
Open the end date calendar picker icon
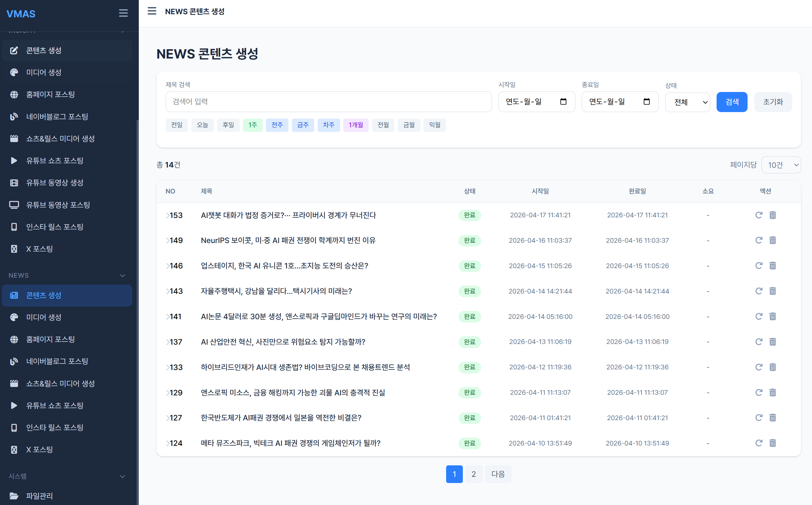pos(646,102)
